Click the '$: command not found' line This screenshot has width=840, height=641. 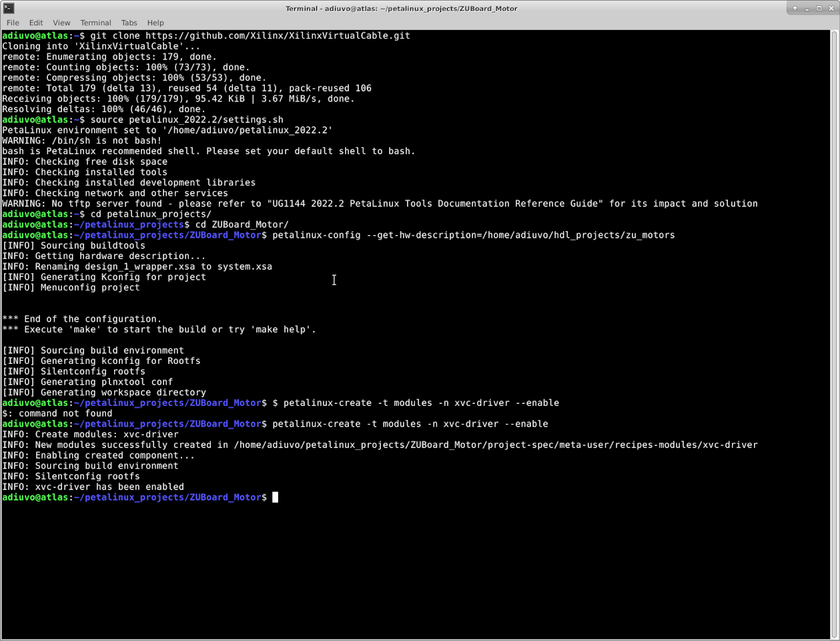point(57,413)
